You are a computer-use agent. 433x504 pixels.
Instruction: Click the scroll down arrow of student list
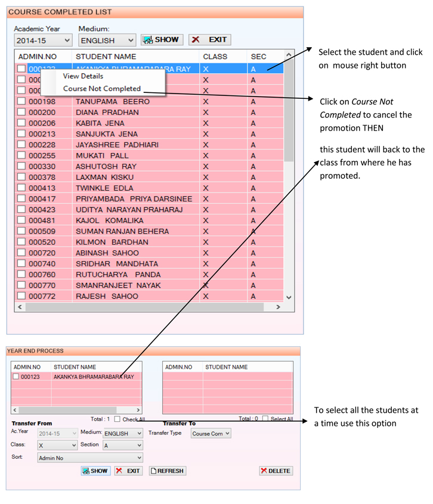click(289, 298)
